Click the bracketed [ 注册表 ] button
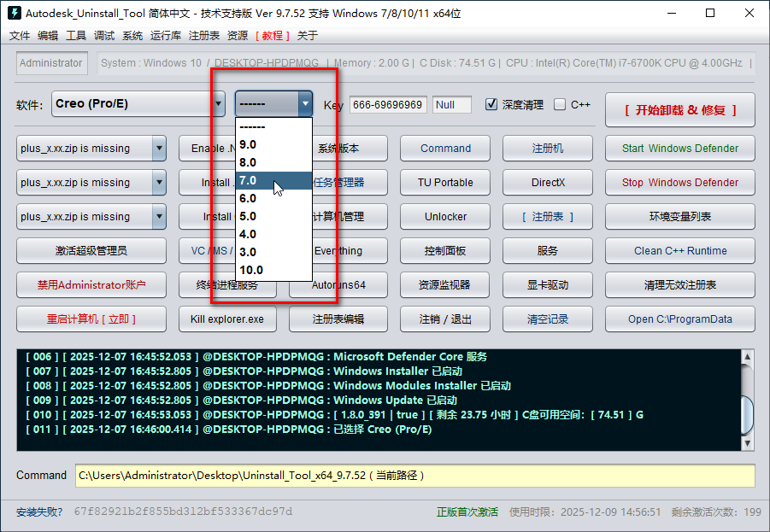 548,216
